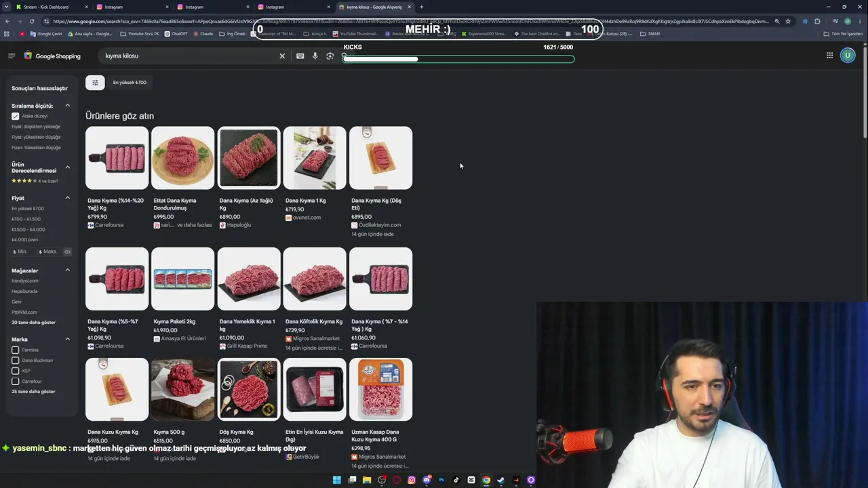Click the Google Shopping logo
Image resolution: width=868 pixels, height=488 pixels.
point(52,56)
